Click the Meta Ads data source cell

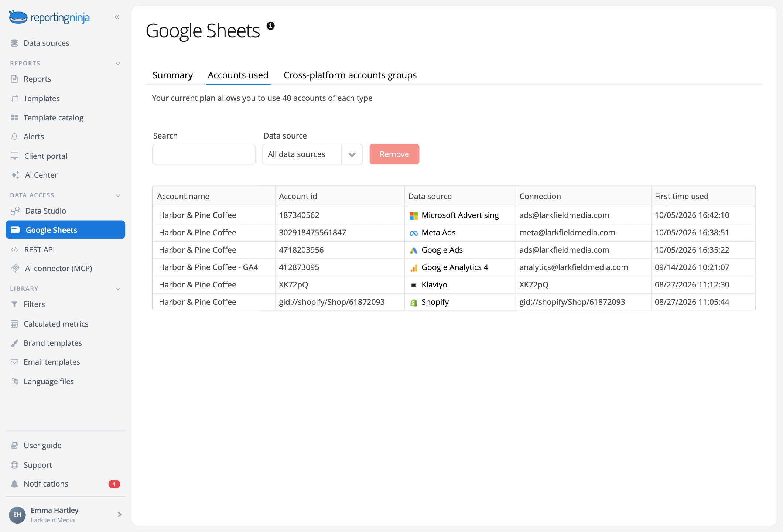(460, 232)
